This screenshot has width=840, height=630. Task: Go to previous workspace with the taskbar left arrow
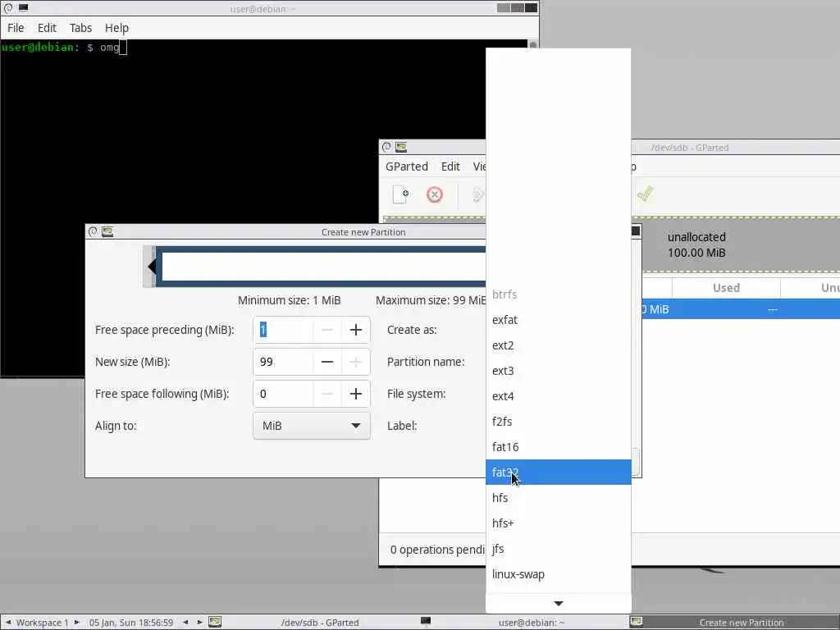8,623
